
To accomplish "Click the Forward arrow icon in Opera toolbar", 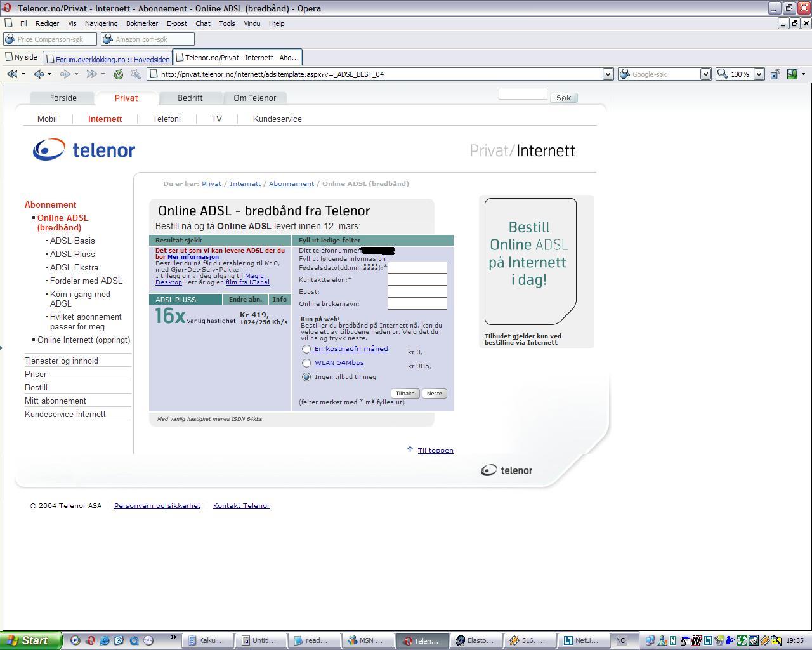I will (65, 74).
